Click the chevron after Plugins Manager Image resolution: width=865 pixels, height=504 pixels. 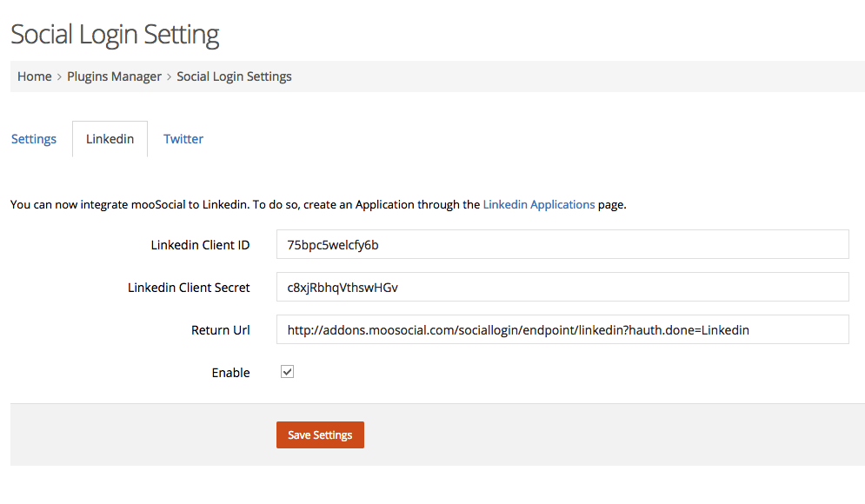coord(170,77)
